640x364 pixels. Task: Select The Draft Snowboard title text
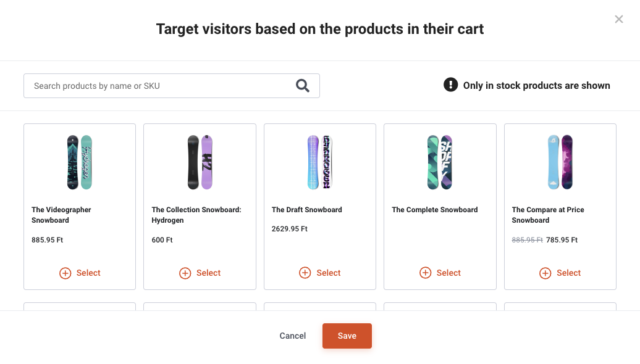(x=307, y=210)
